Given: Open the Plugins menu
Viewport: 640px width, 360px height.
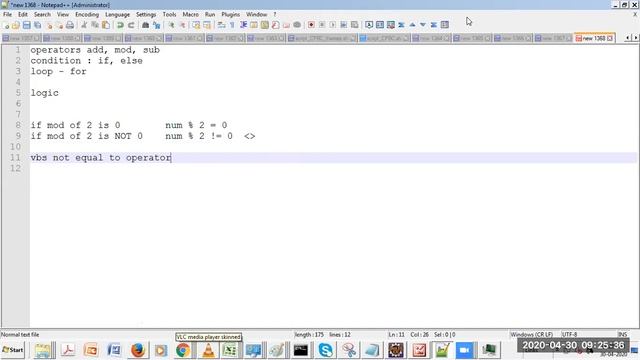Looking at the screenshot, I should point(231,14).
